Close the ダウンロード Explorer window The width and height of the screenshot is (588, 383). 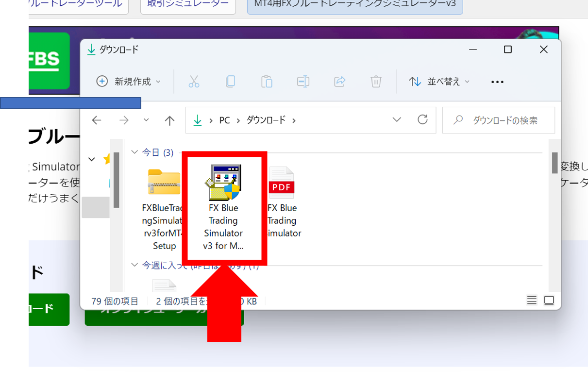coord(544,50)
